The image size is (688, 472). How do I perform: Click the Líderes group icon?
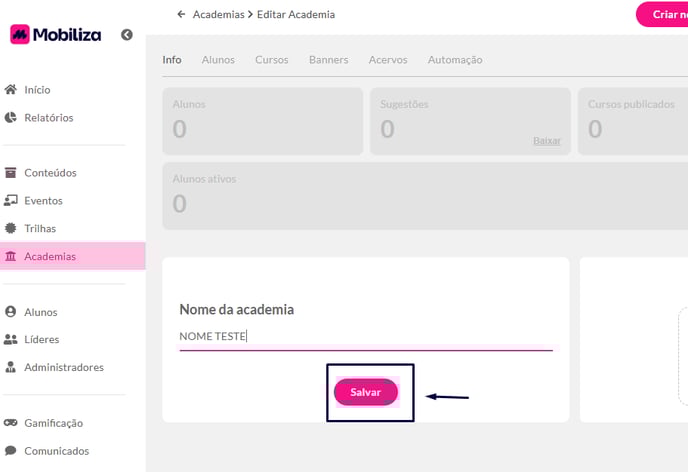click(x=11, y=340)
